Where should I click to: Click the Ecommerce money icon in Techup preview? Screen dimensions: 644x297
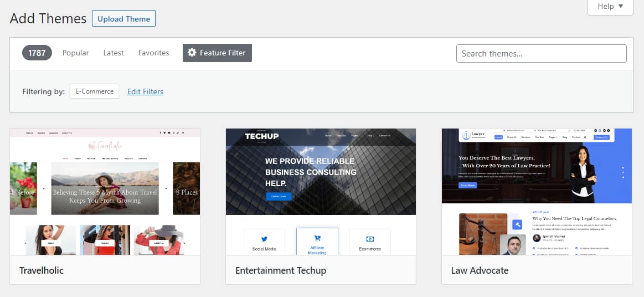coord(370,239)
